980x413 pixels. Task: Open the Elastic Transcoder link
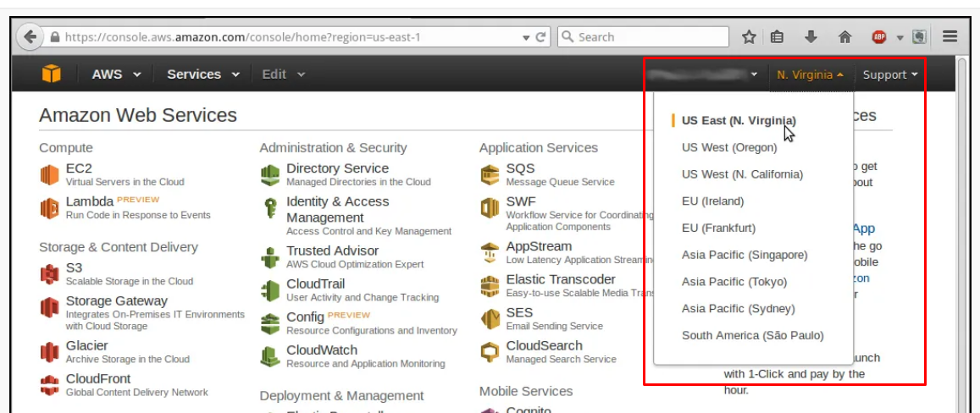point(561,280)
